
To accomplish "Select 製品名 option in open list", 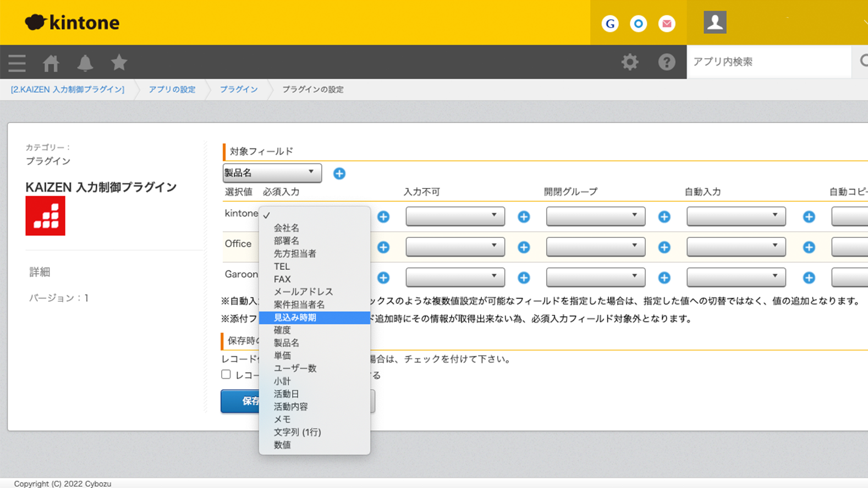I will [315, 343].
